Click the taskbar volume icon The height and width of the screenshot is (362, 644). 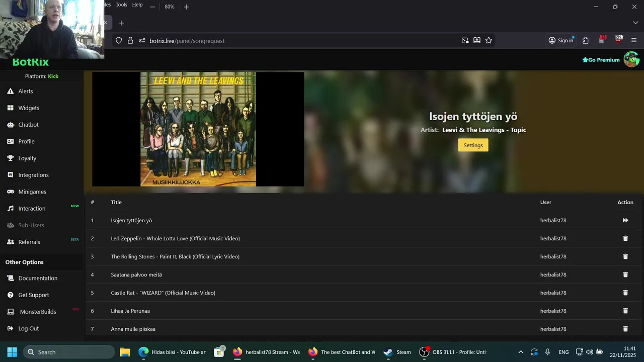coord(589,352)
